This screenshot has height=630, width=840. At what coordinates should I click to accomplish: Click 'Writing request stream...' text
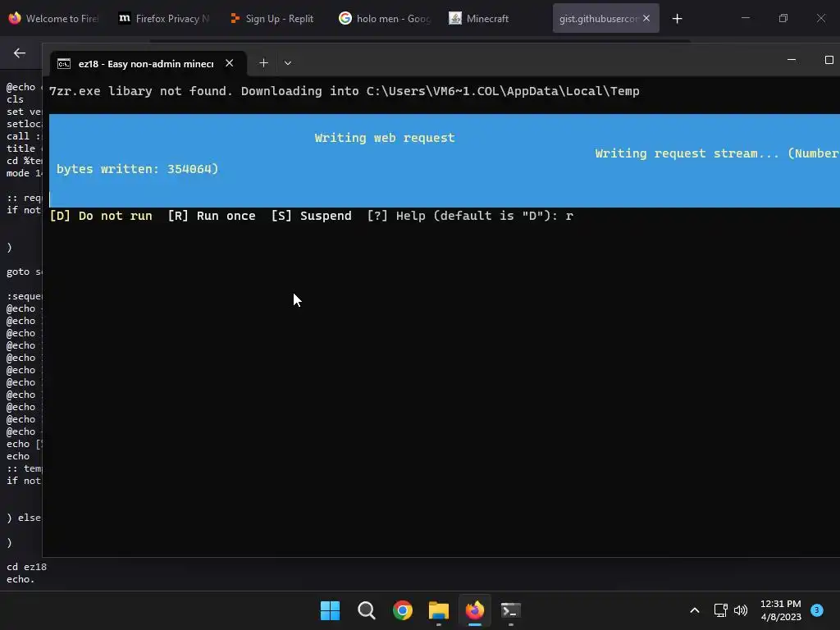(687, 153)
